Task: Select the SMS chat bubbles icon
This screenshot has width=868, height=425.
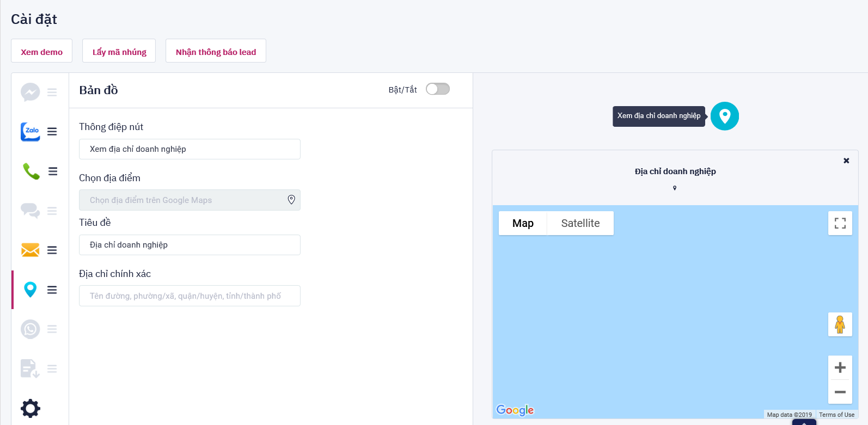Action: (30, 211)
